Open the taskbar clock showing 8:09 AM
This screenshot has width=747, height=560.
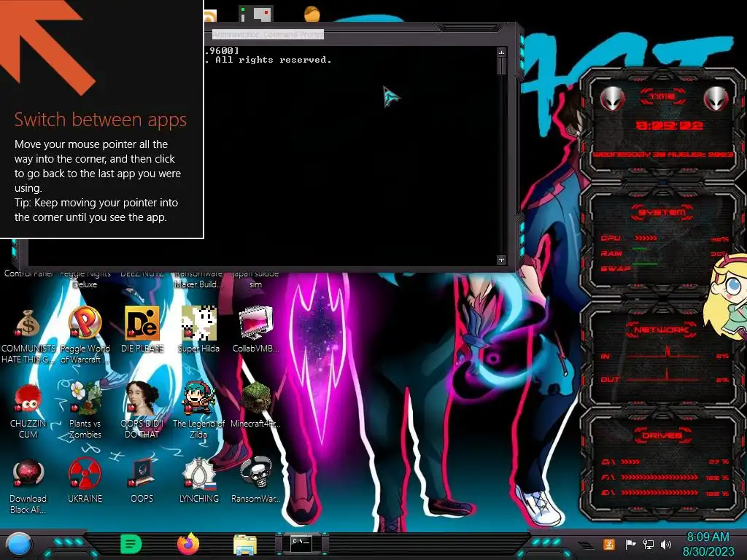pos(708,544)
